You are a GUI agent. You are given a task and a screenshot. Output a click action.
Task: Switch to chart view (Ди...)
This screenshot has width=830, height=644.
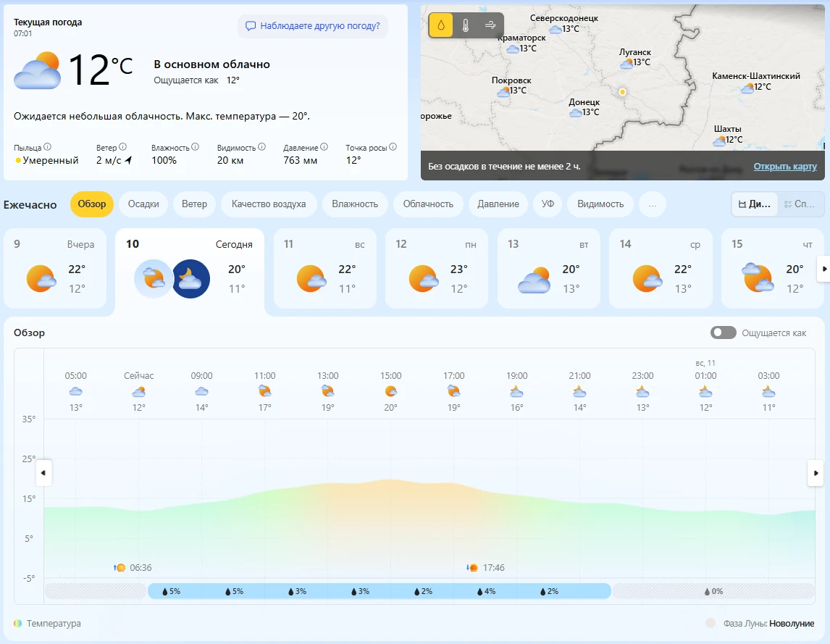754,204
